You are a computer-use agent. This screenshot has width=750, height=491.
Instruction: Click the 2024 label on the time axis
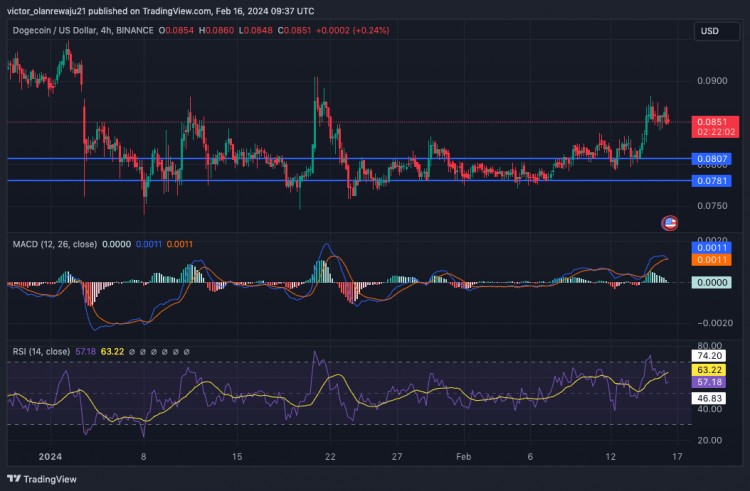point(50,456)
